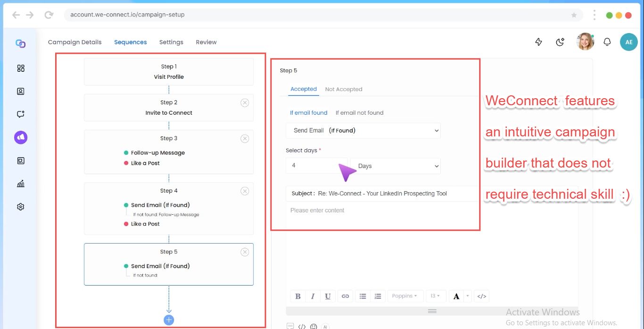Insert an emoji using the smiley icon
This screenshot has height=329, width=644.
point(313,326)
